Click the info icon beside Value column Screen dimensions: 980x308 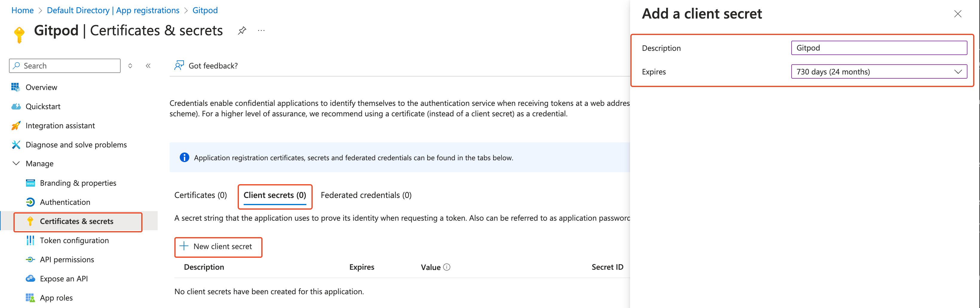tap(447, 267)
